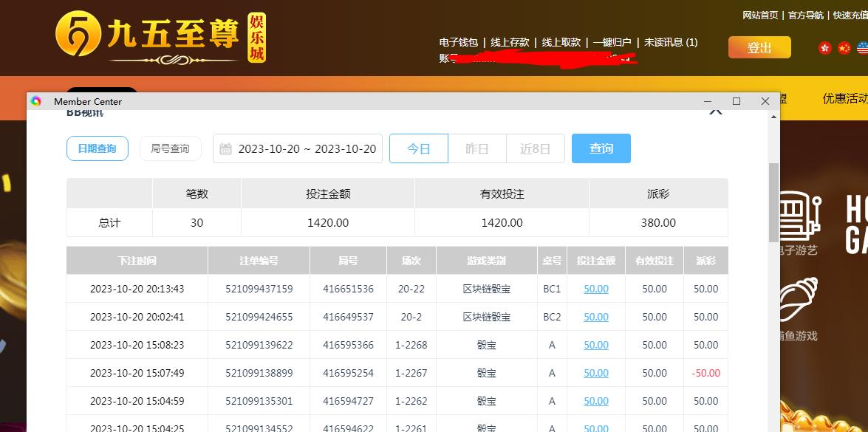Image resolution: width=868 pixels, height=432 pixels.
Task: Click 一键归户 link in header
Action: click(612, 42)
